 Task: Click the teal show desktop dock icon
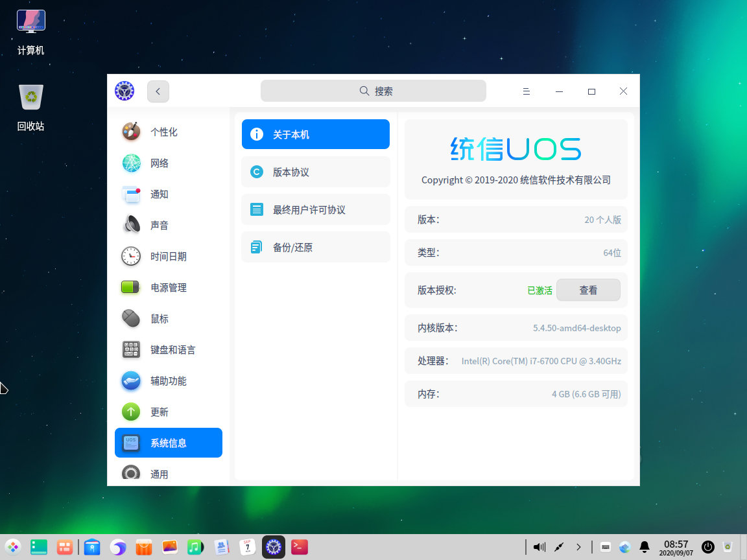tap(39, 547)
